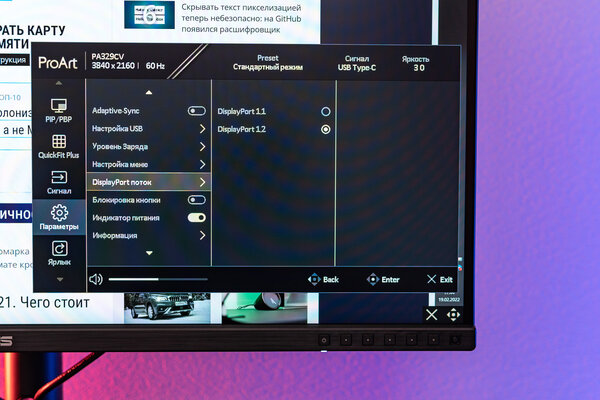Expand the Информация chevron
Viewport: 600px width, 400px height.
pos(202,235)
